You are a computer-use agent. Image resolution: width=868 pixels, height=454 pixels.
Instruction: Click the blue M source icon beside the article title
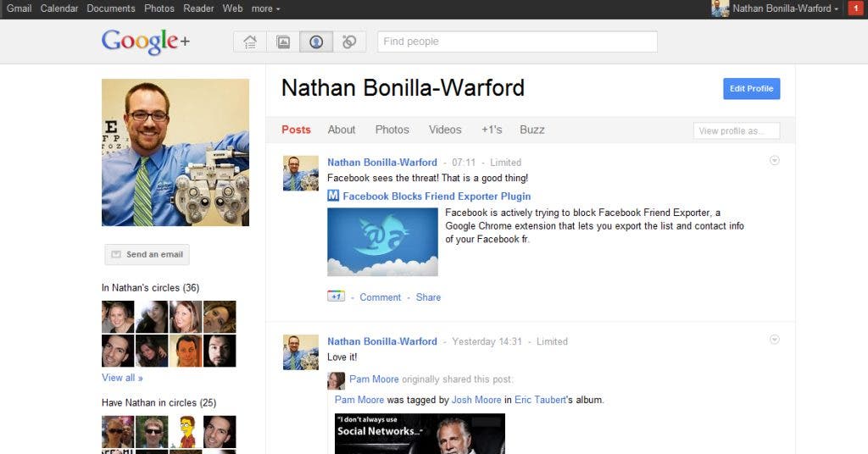(333, 196)
